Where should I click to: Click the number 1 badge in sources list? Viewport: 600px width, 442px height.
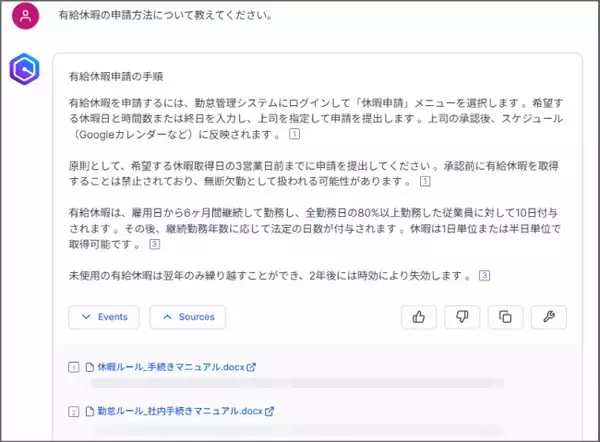click(x=73, y=367)
